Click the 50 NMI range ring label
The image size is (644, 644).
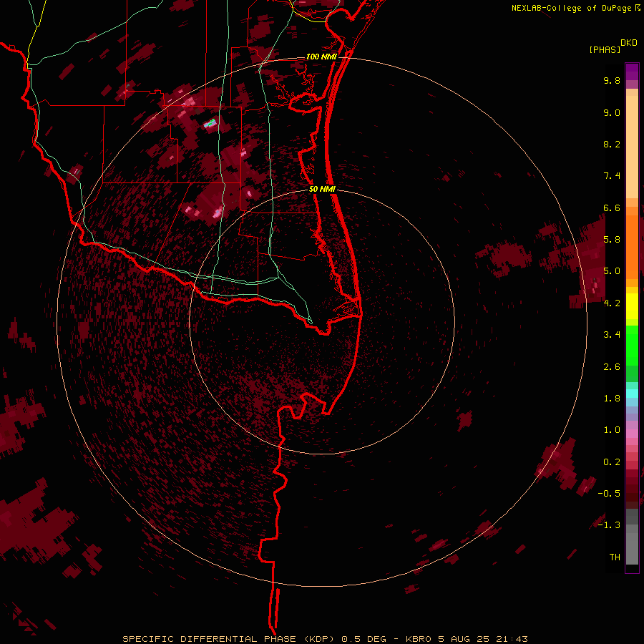click(322, 190)
